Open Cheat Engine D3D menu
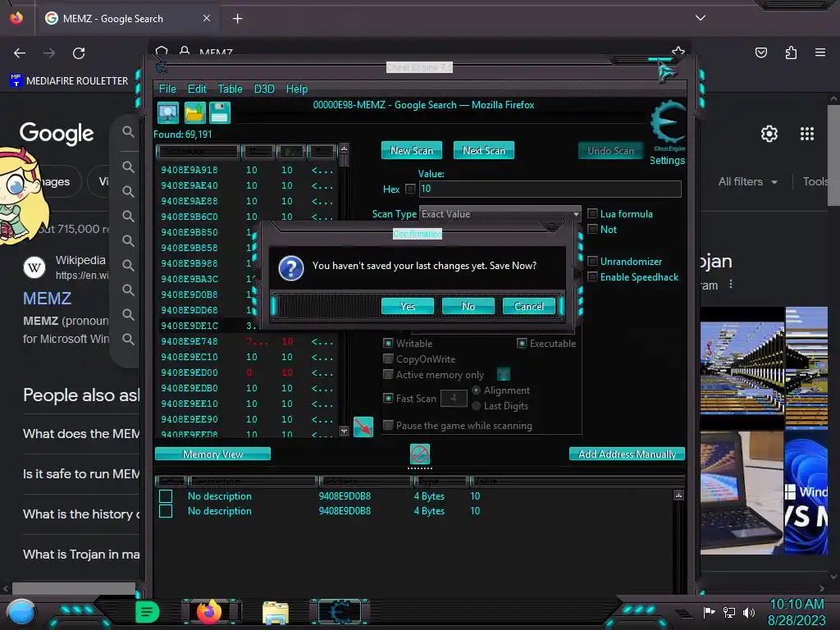The image size is (840, 630). (x=264, y=89)
